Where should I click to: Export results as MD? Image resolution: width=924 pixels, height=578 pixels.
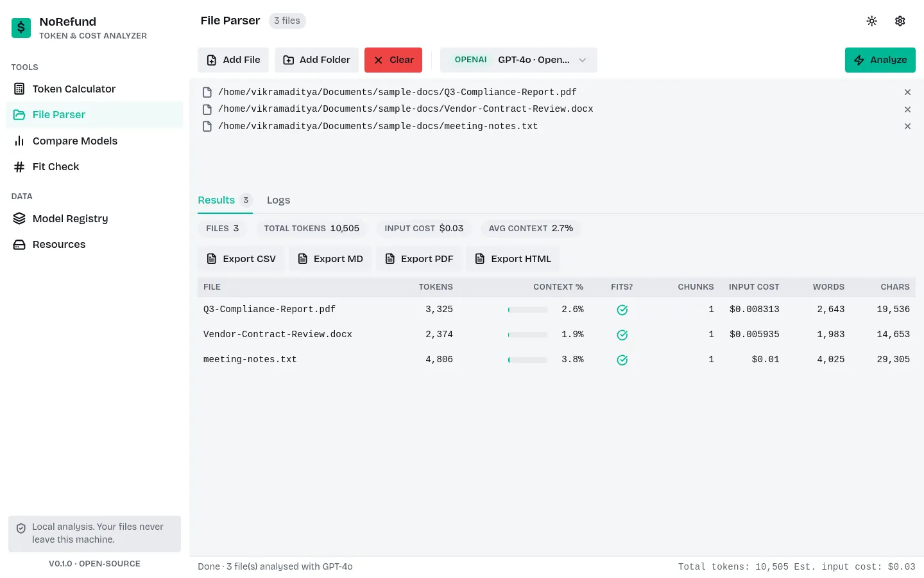(x=330, y=259)
